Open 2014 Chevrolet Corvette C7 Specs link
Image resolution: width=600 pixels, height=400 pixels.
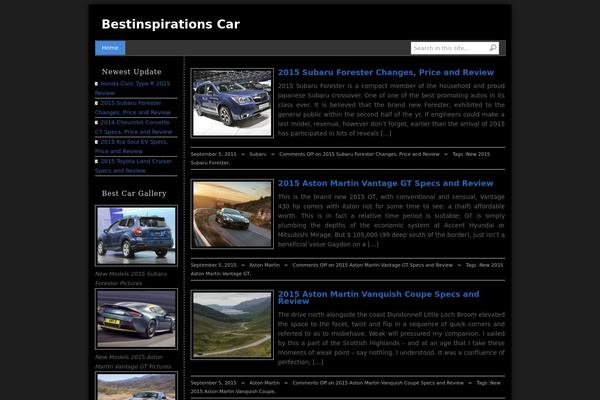point(134,127)
